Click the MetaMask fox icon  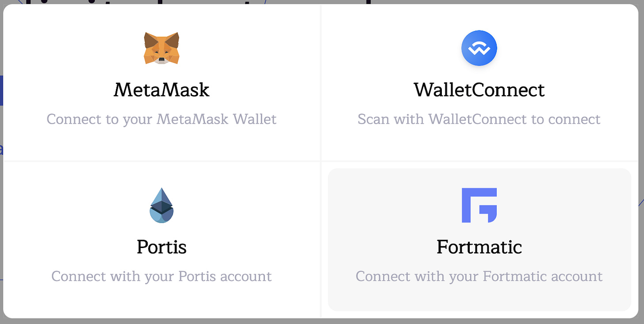(x=161, y=48)
